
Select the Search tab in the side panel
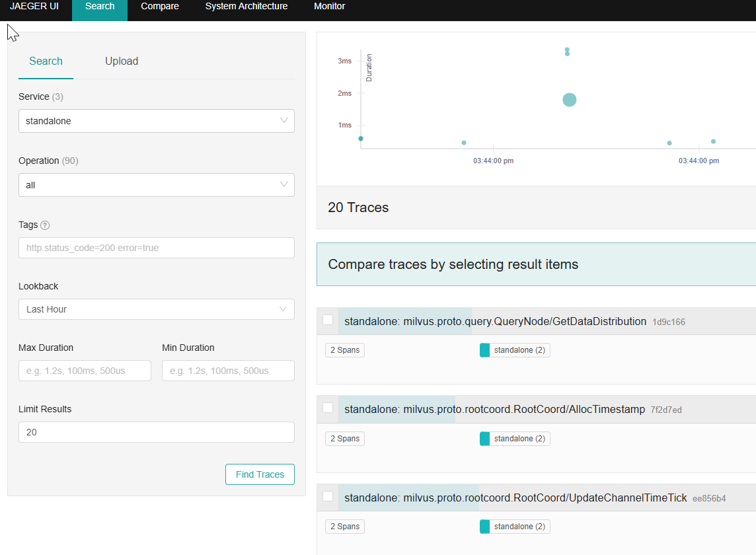[46, 61]
